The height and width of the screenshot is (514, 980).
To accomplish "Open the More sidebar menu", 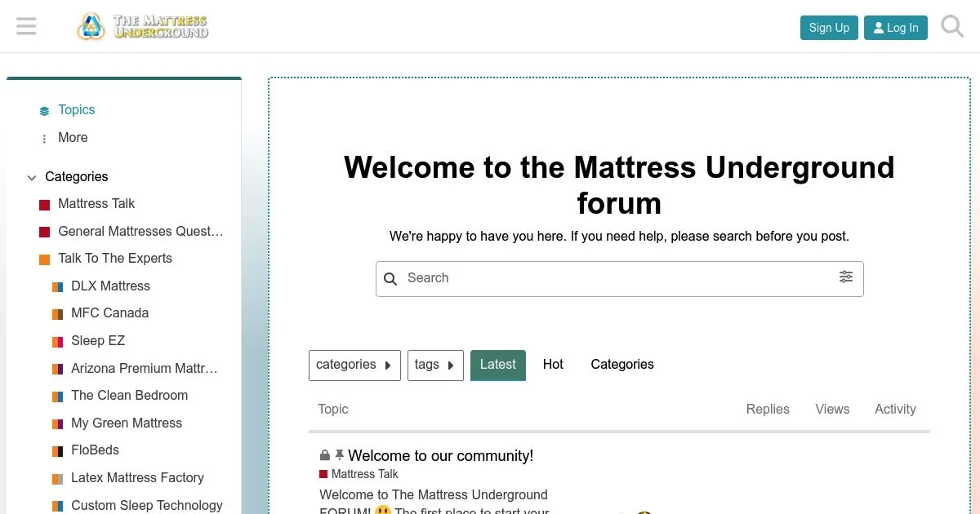I will coord(73,138).
